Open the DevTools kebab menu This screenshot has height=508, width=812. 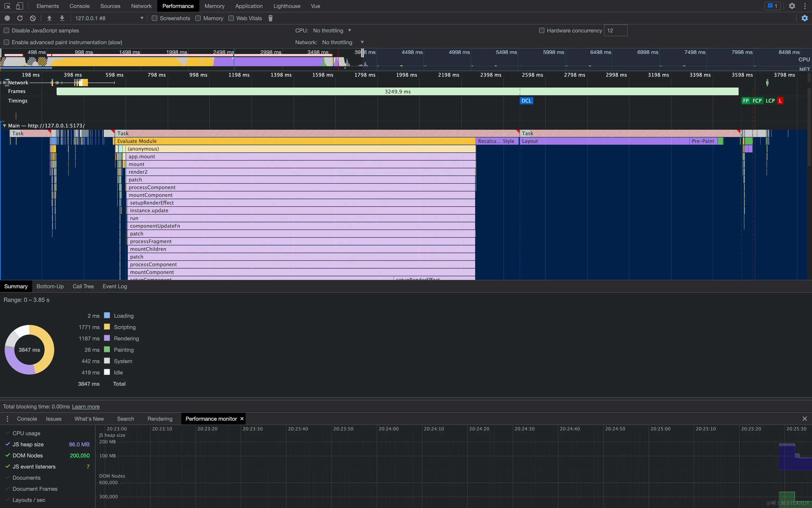[x=805, y=6]
